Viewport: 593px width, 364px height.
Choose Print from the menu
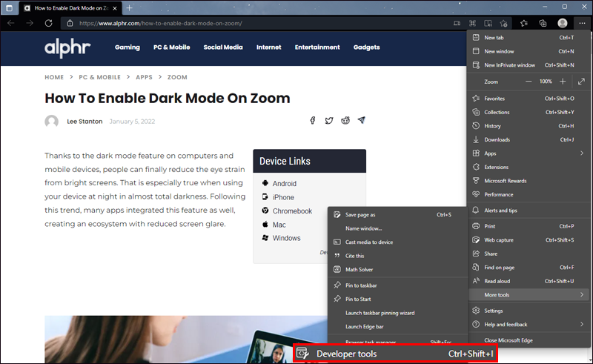529,226
